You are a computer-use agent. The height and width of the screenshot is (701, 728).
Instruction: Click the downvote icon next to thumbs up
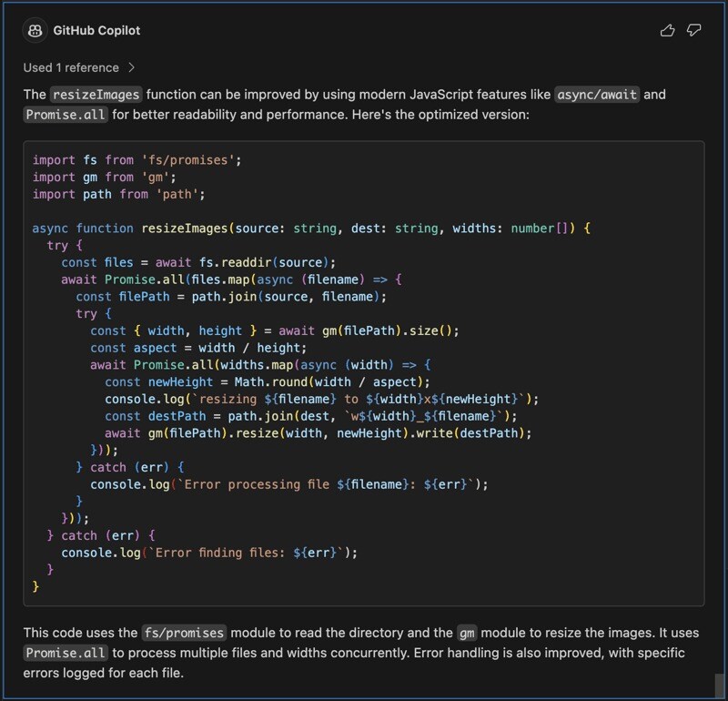pyautogui.click(x=694, y=30)
